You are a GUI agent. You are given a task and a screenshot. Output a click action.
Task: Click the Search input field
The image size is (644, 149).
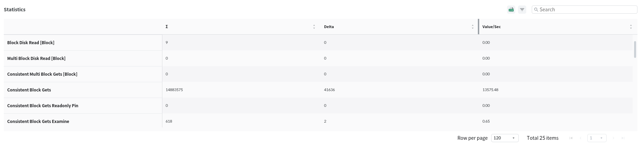tap(587, 10)
